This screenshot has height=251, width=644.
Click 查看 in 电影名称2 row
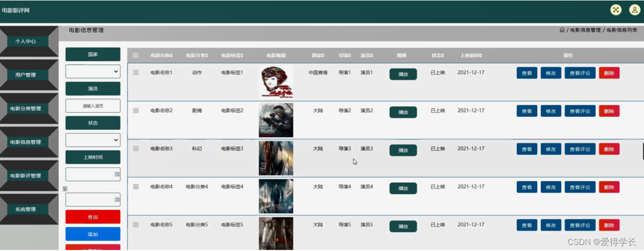527,111
